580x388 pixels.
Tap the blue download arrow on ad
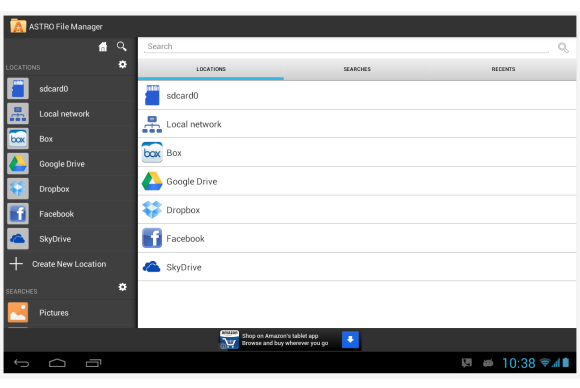[x=350, y=340]
